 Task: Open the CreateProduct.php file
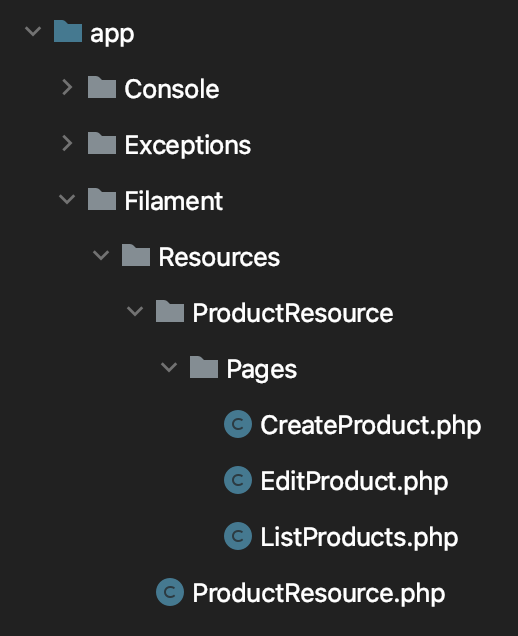[x=370, y=425]
